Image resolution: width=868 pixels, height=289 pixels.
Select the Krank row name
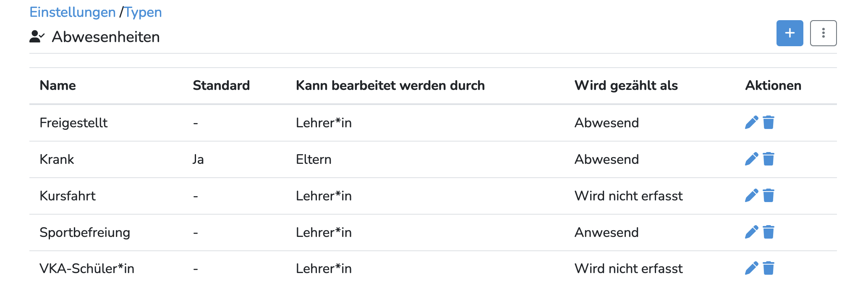tap(57, 160)
